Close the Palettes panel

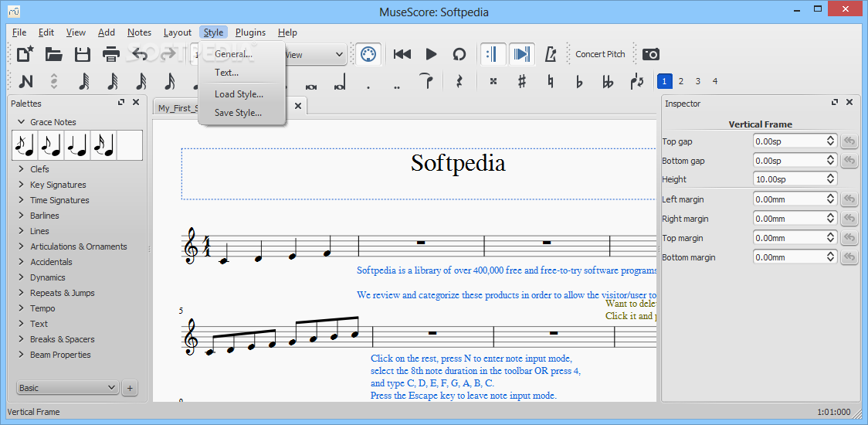click(136, 103)
